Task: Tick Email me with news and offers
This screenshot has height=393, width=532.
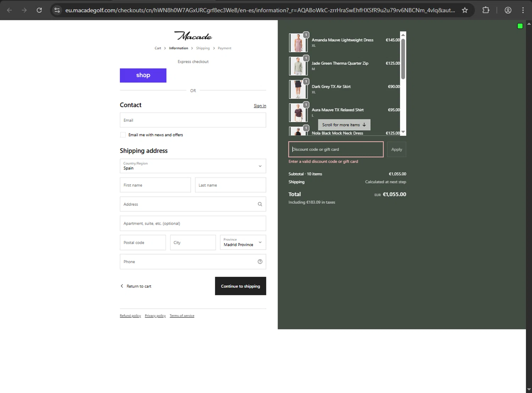Action: 123,135
